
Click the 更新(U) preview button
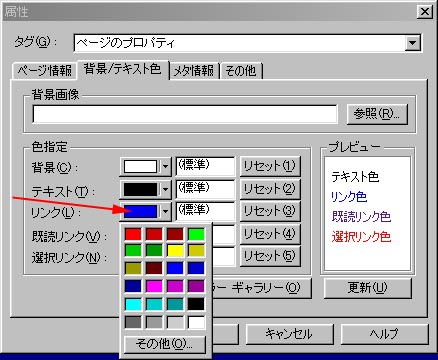click(x=368, y=287)
